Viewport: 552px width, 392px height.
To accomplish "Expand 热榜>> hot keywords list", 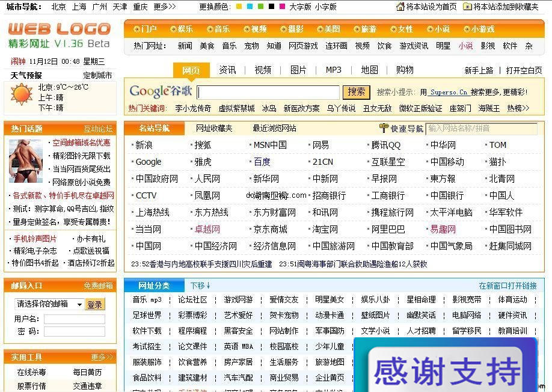I will click(518, 108).
